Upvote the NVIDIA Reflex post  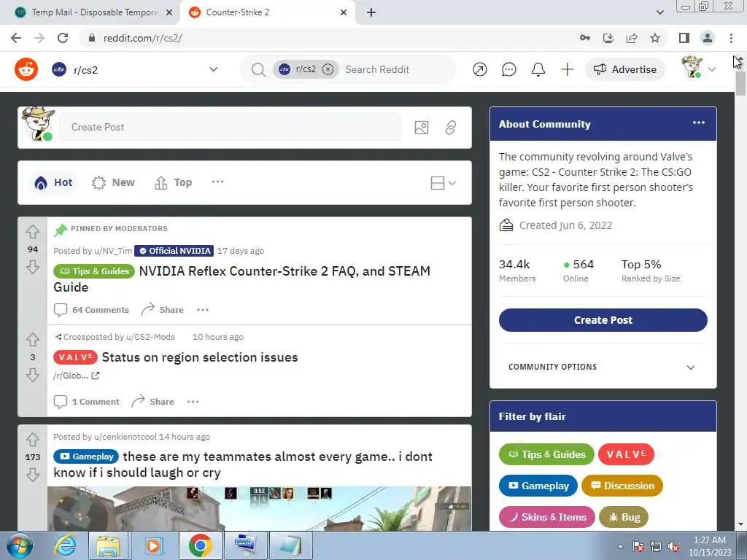coord(32,232)
